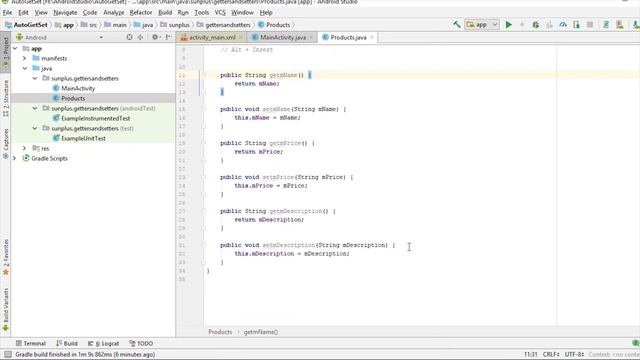This screenshot has height=360, width=640.
Task: Expand the res folder
Action: click(x=24, y=149)
